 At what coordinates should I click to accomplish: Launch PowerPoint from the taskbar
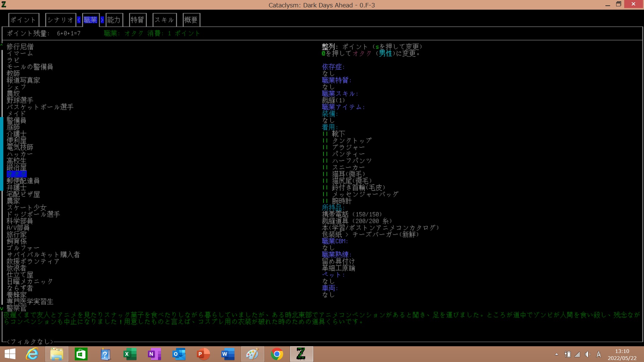pyautogui.click(x=203, y=354)
